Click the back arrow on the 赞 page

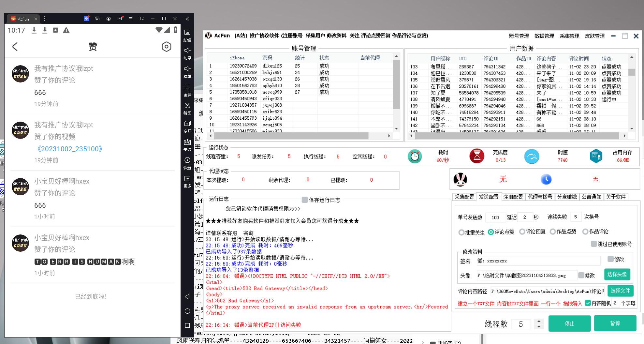click(x=15, y=47)
